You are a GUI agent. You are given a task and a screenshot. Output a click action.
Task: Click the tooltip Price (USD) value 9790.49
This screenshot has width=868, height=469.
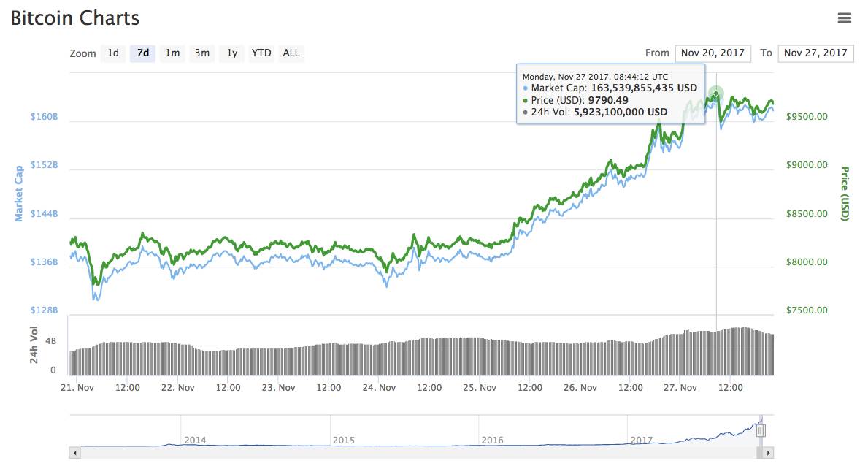(x=608, y=100)
